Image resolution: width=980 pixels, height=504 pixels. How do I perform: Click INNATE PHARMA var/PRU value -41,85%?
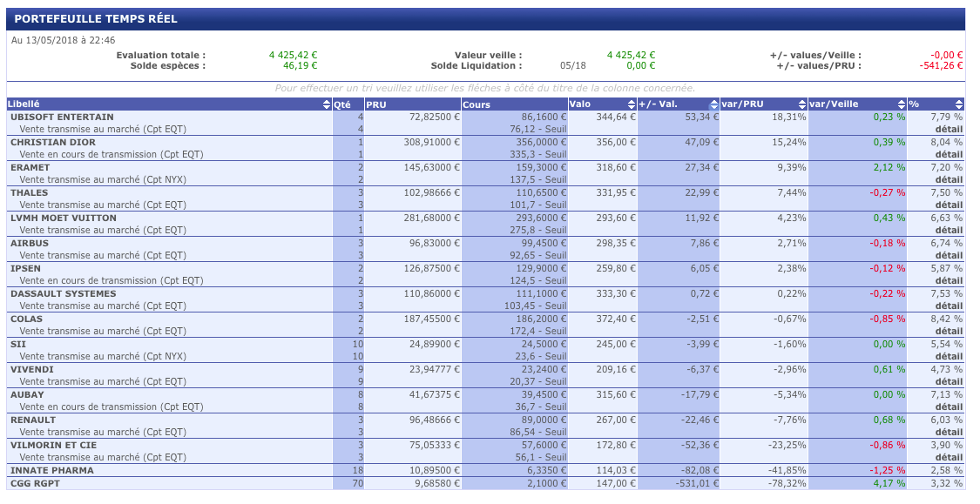787,471
